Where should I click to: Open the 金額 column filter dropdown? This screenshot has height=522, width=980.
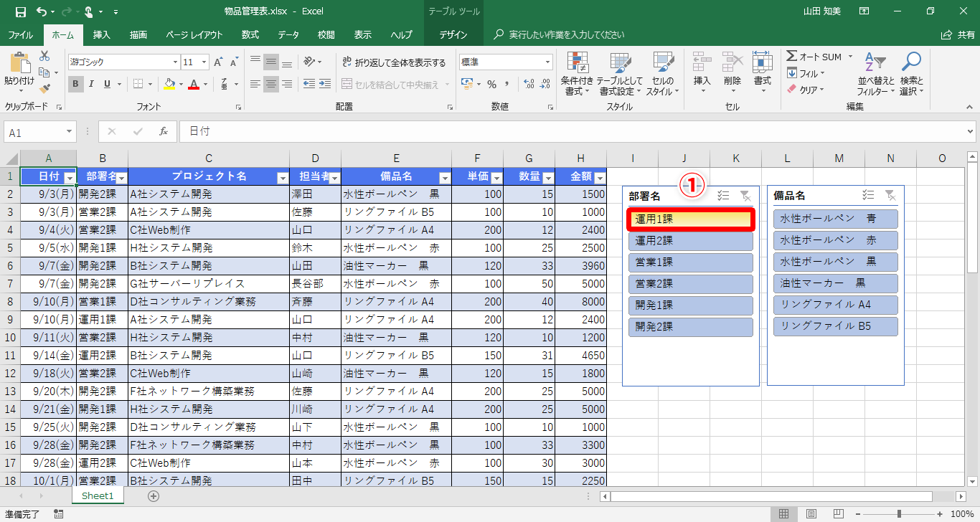600,178
